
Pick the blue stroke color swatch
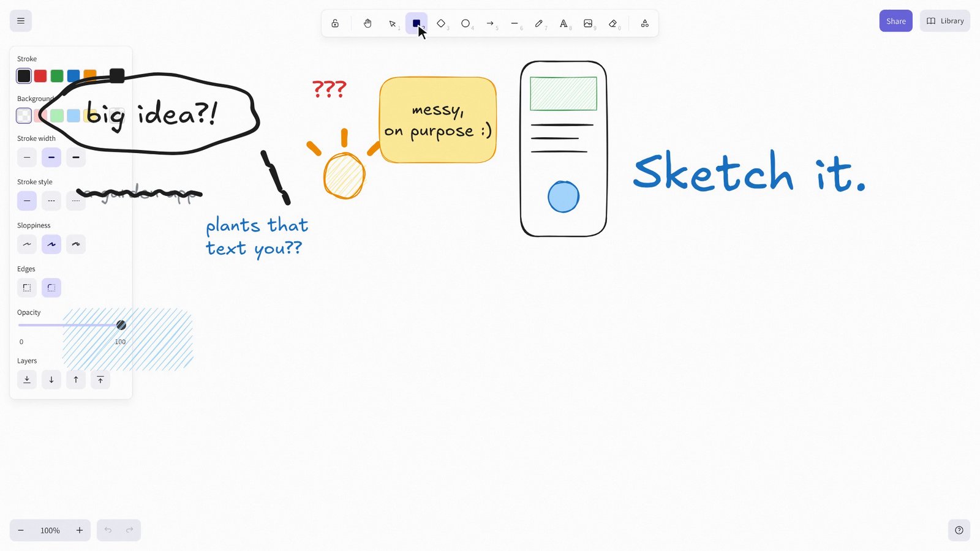coord(73,76)
